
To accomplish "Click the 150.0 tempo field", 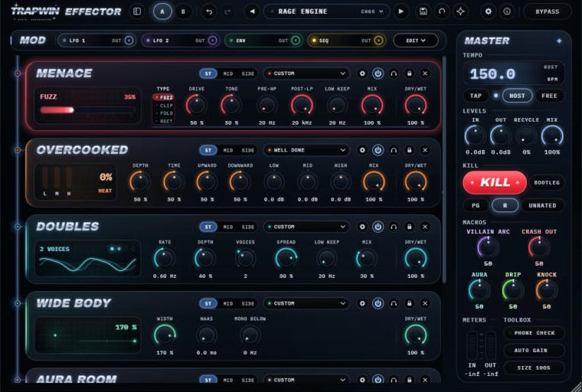I will pos(514,73).
